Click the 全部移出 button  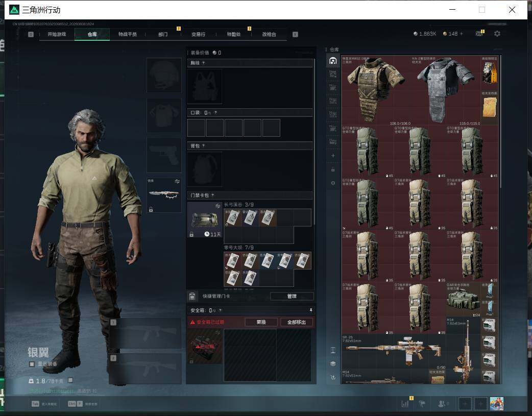click(x=297, y=322)
